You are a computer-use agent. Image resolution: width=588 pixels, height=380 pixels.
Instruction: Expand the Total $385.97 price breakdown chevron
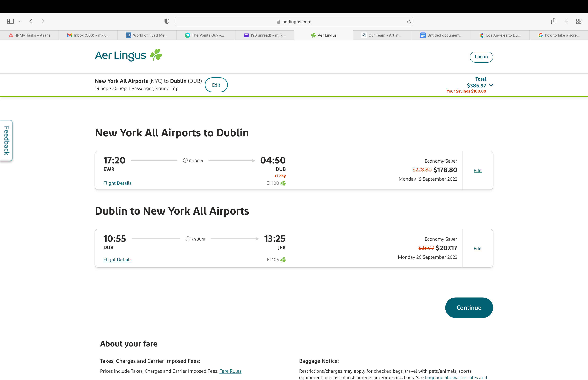pos(491,85)
